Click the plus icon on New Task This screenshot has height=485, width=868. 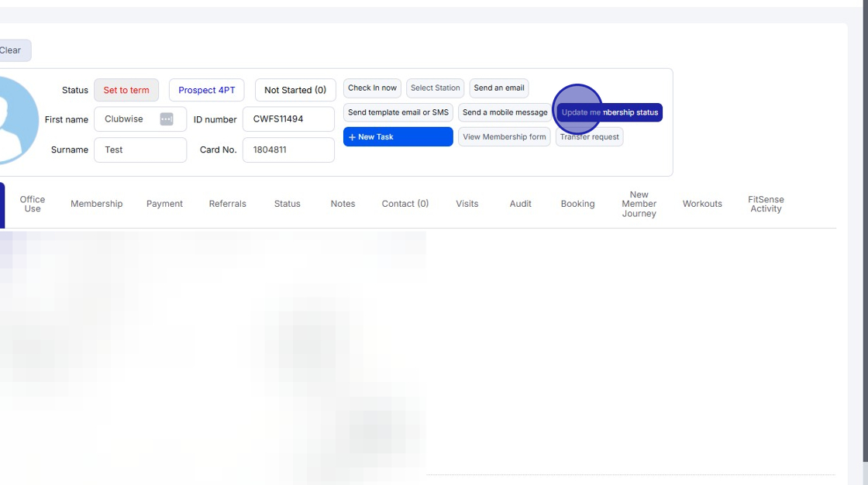(352, 136)
